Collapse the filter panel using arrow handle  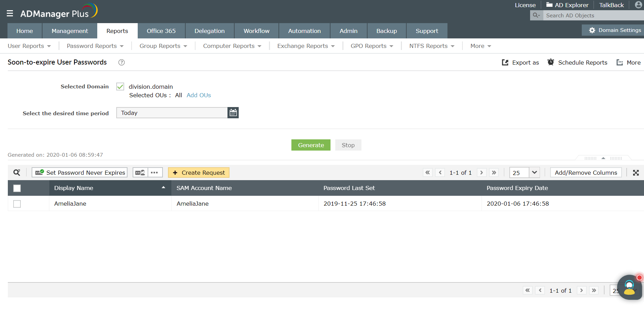pyautogui.click(x=603, y=158)
